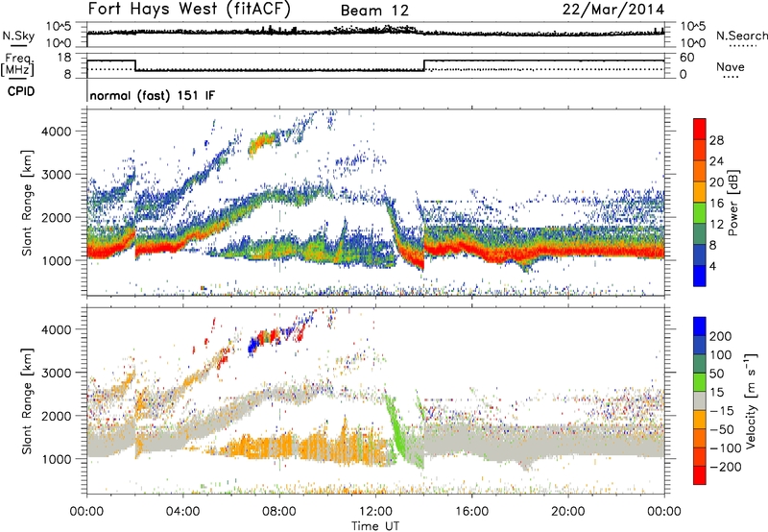
Task: Select the '1000' tick in the velocity panel
Action: [56, 459]
